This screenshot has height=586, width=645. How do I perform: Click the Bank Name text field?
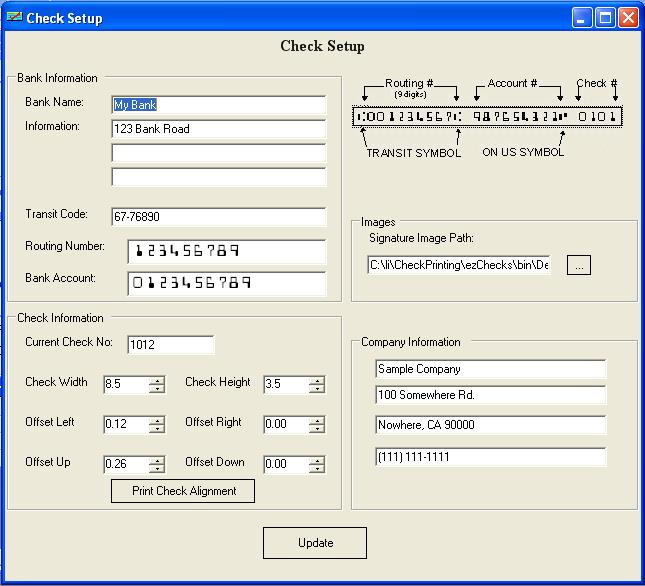[x=218, y=105]
